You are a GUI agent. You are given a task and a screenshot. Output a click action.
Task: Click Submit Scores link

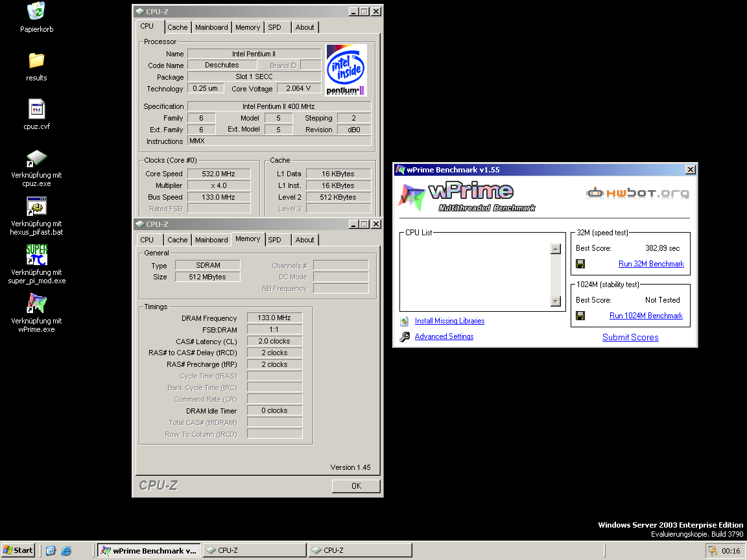[x=630, y=337]
